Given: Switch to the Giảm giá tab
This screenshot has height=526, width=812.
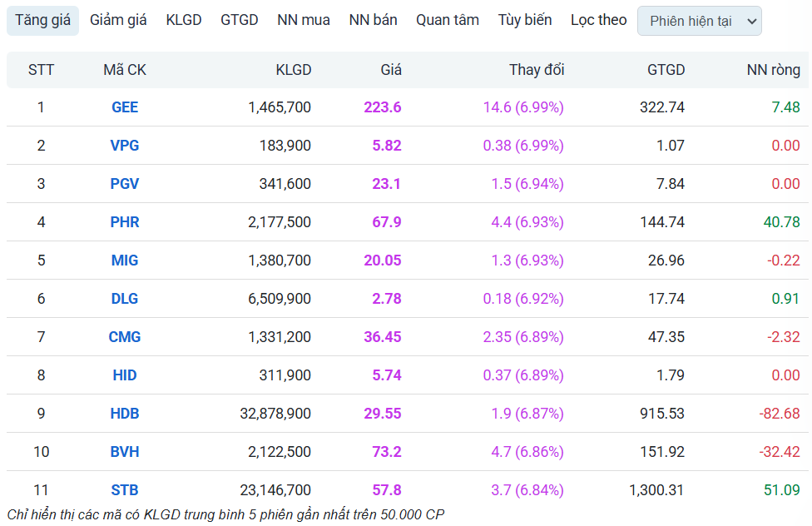Looking at the screenshot, I should 118,20.
